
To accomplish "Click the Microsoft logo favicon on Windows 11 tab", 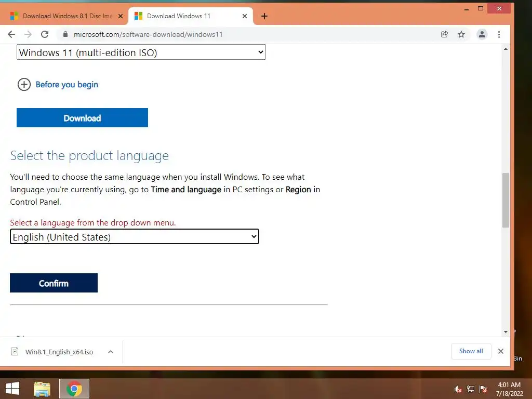I will click(138, 16).
